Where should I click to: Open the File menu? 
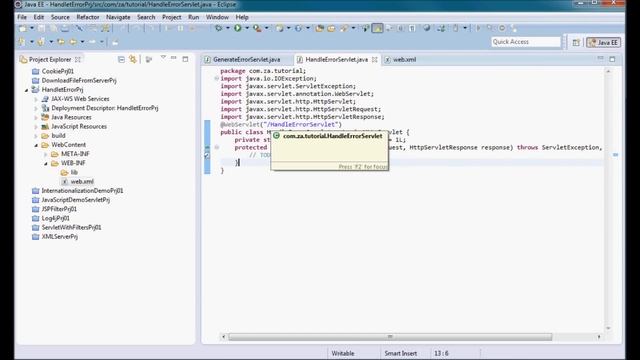click(x=22, y=17)
